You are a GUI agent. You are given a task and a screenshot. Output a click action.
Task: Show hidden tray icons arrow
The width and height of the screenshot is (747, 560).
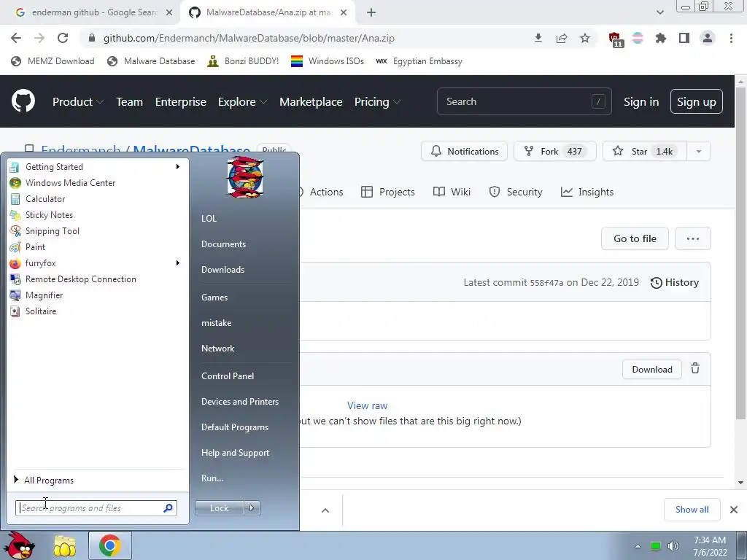point(638,546)
